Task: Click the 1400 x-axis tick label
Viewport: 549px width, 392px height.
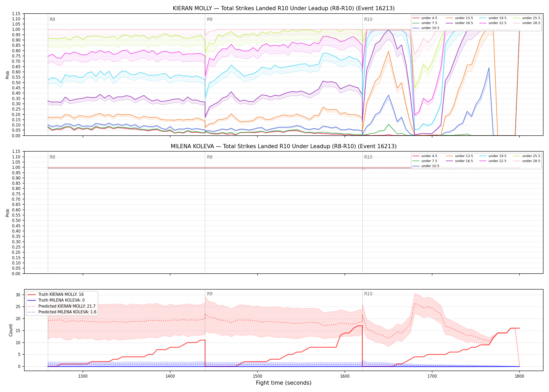Action: point(170,376)
